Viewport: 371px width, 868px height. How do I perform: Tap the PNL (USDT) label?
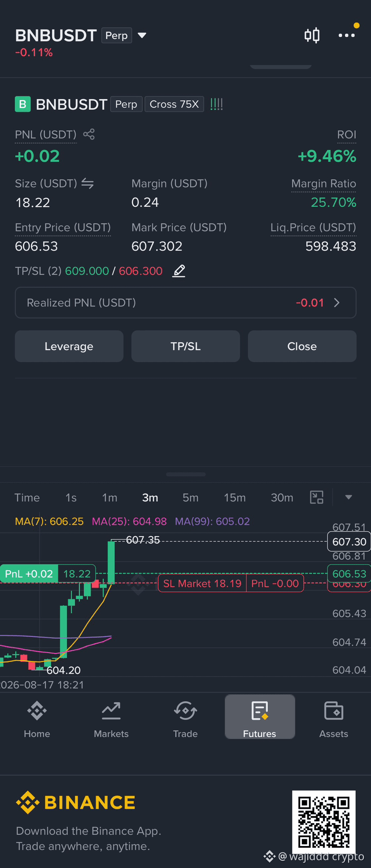pos(46,135)
